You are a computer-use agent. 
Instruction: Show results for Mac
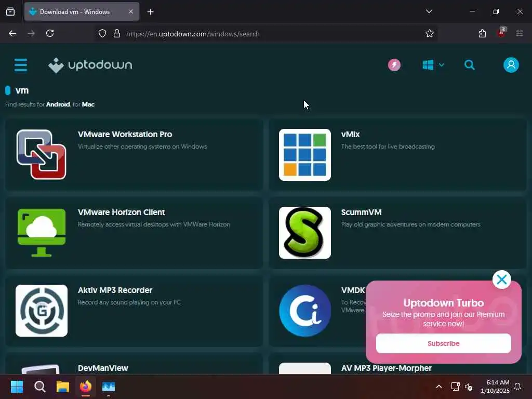88,104
